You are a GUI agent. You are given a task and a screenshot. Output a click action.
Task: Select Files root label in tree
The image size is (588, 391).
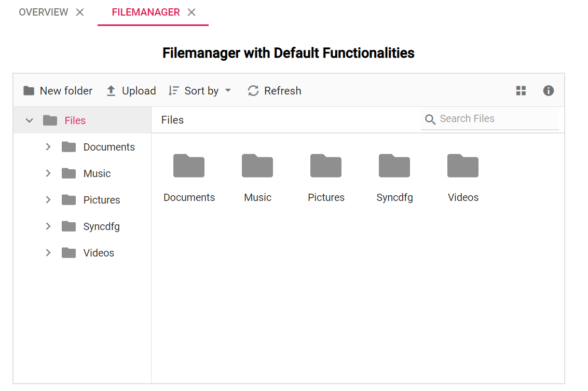(75, 120)
